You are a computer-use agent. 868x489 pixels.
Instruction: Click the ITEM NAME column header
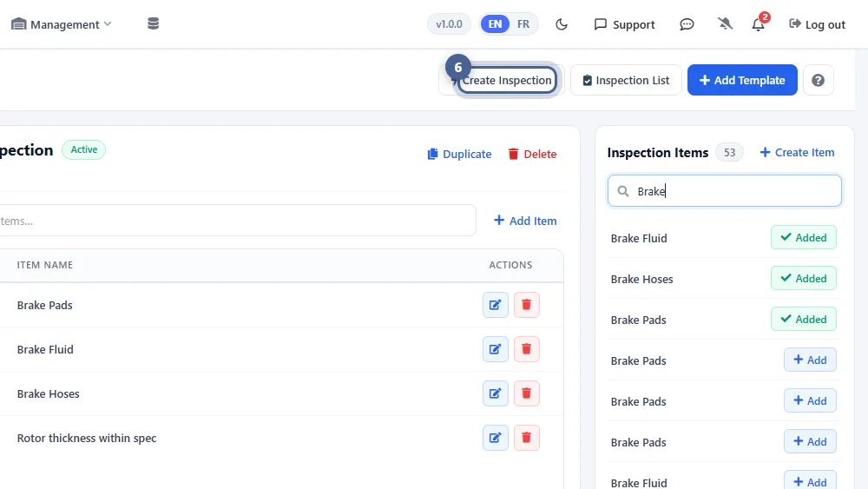click(45, 265)
